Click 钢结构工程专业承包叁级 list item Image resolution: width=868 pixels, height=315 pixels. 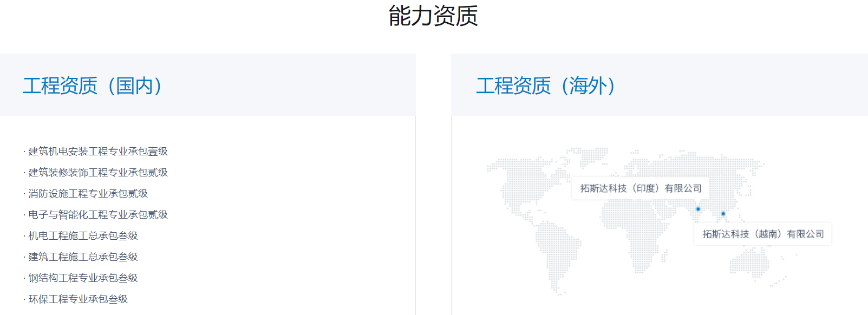point(81,278)
